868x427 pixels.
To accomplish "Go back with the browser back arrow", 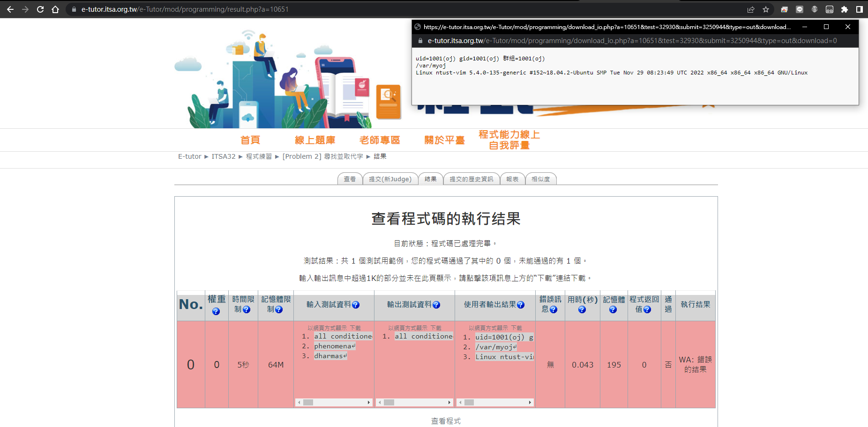I will point(10,9).
